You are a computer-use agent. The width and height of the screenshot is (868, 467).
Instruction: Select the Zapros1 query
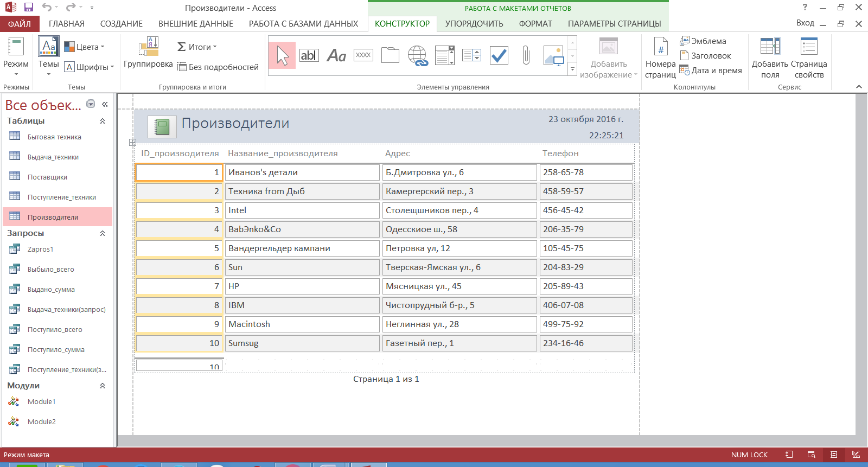[x=58, y=250]
